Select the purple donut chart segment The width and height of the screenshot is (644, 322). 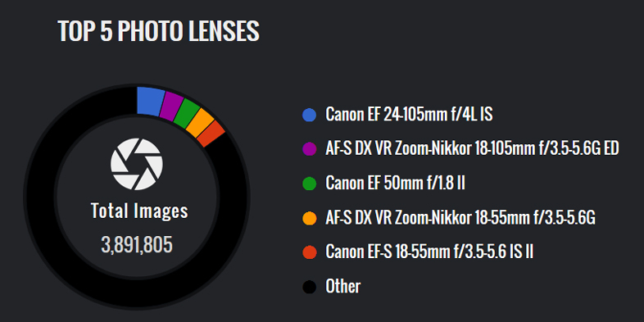point(170,107)
